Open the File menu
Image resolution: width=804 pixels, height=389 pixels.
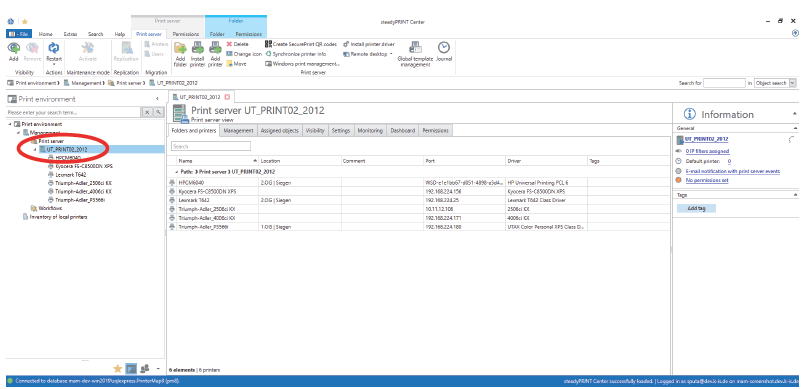tap(19, 34)
